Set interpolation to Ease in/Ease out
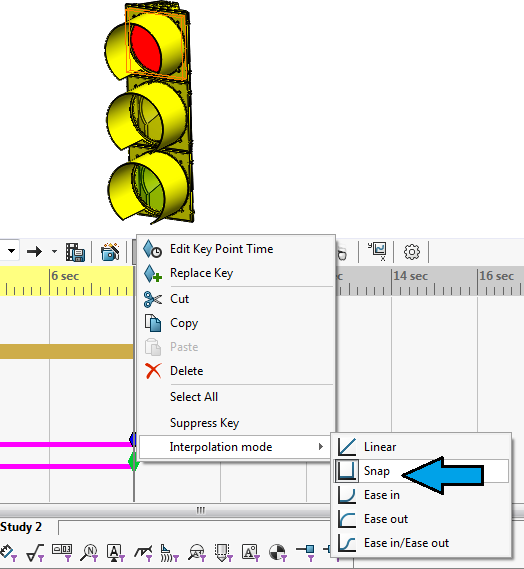Viewport: 524px width, 569px height. [421, 543]
